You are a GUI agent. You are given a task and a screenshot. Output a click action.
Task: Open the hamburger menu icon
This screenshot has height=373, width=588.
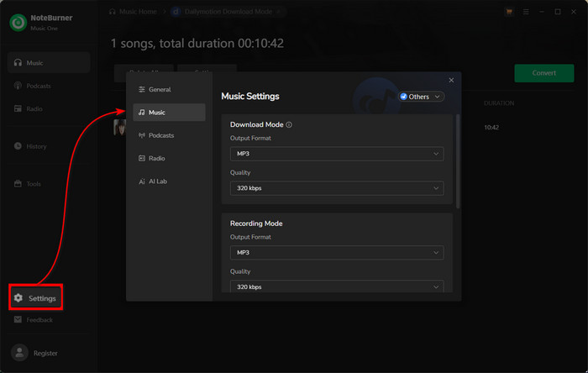(526, 12)
